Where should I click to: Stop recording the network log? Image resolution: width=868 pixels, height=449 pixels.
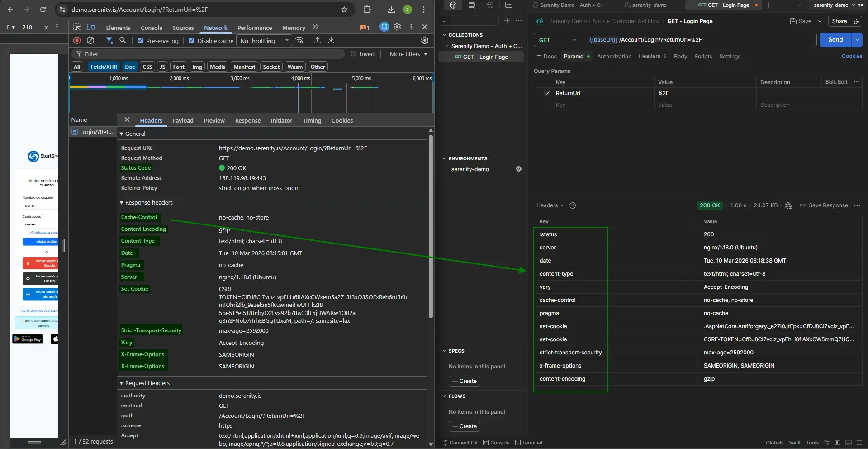[x=76, y=40]
